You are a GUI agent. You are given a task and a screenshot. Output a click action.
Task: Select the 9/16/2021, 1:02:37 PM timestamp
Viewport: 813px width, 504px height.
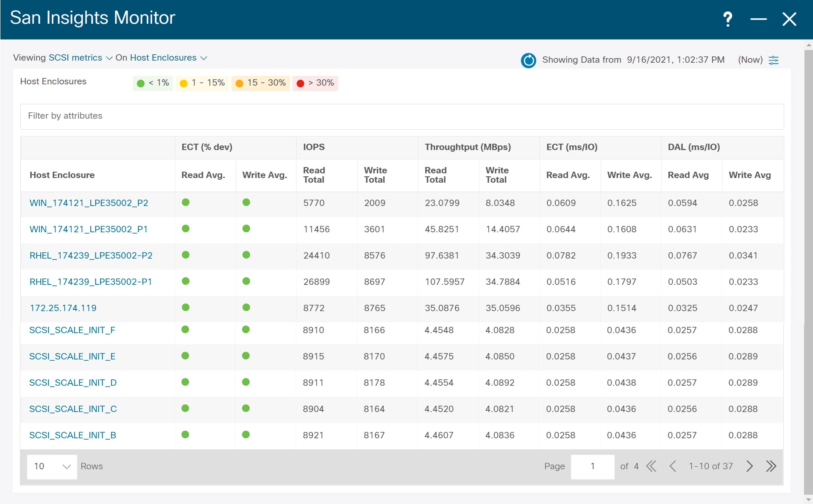(x=676, y=60)
